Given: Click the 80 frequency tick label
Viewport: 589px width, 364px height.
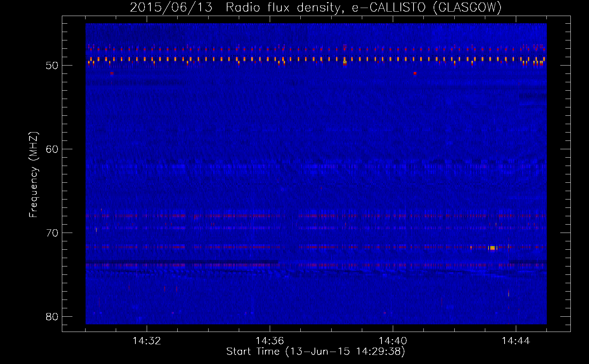Looking at the screenshot, I should pos(52,317).
